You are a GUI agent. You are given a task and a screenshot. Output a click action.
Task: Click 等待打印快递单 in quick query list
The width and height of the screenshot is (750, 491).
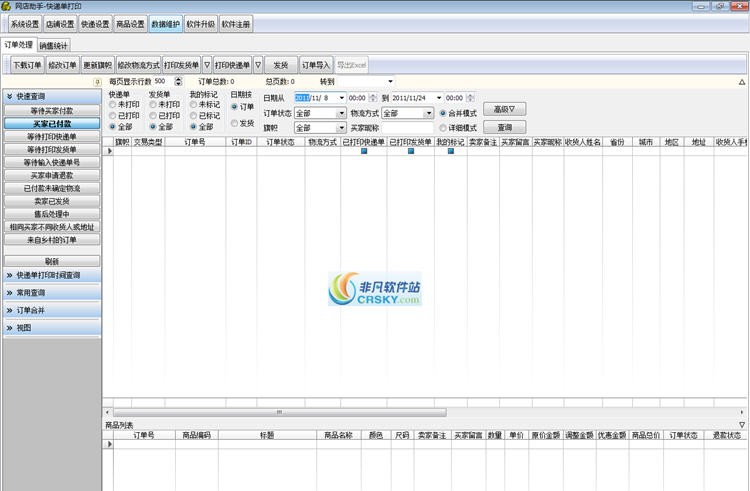(x=52, y=136)
